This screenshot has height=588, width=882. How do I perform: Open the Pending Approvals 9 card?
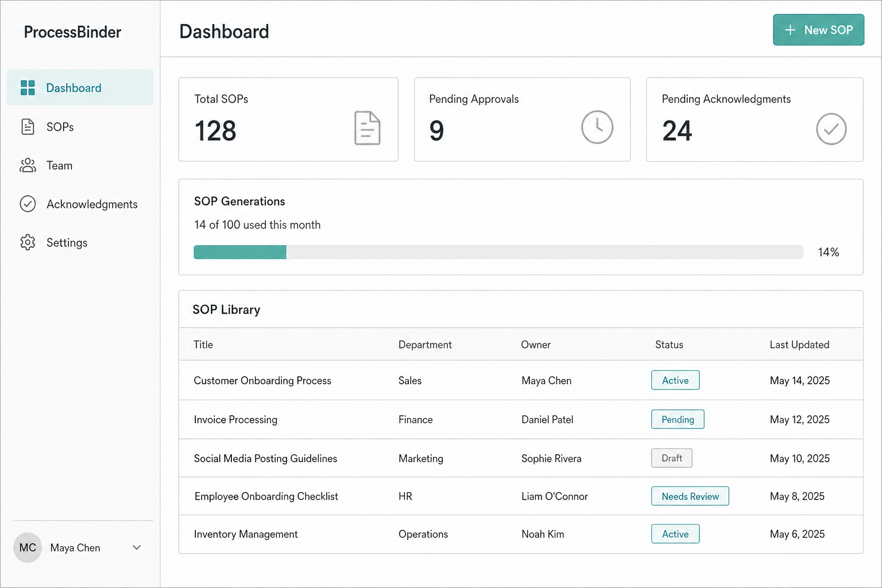(x=522, y=119)
